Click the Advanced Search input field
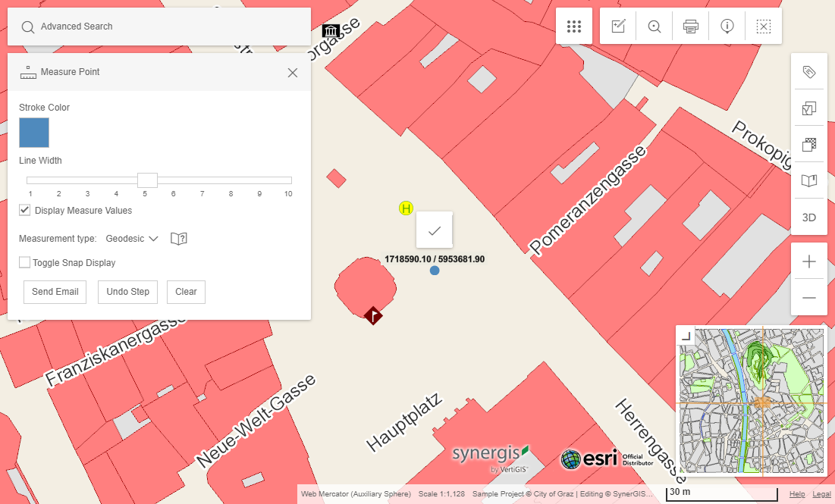835x504 pixels. (x=159, y=26)
